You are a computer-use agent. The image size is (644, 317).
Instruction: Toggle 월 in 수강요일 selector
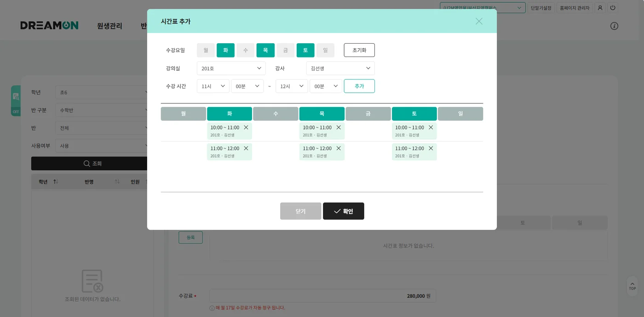click(206, 50)
